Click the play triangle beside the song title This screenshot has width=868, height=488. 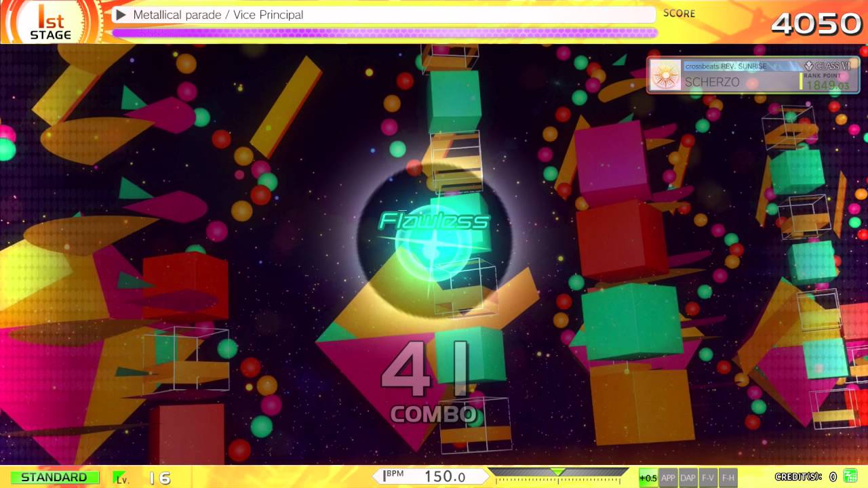pyautogui.click(x=121, y=14)
